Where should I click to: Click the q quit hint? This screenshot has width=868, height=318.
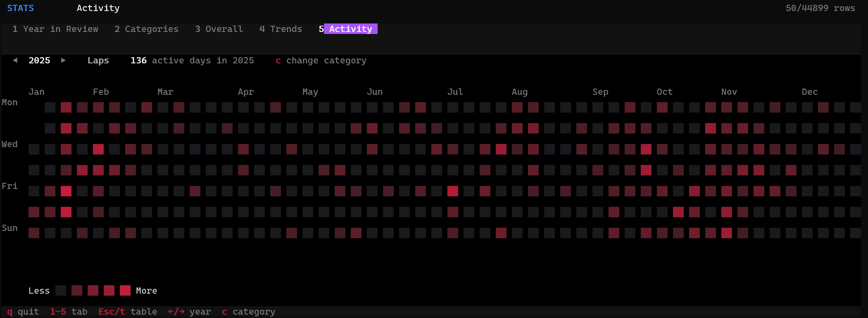coord(23,312)
